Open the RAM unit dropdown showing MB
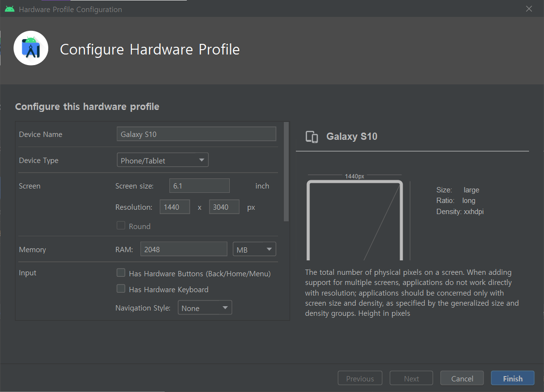544x392 pixels. (x=254, y=249)
